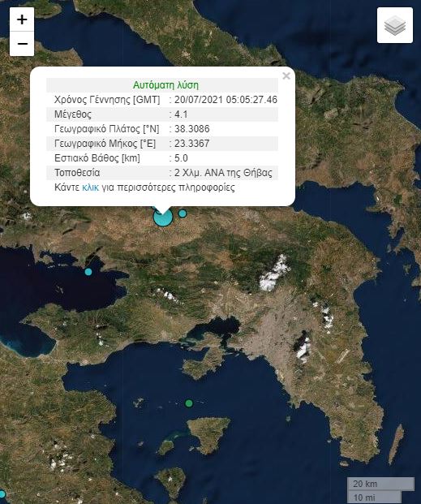Viewport: 421px width, 504px height.
Task: Click the origin time 20/07/2021 05:05:27.46
Action: click(x=226, y=99)
